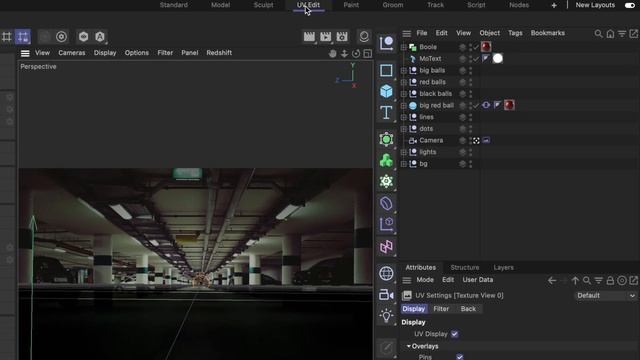
Task: Open the Sculpt layout tab
Action: (263, 5)
